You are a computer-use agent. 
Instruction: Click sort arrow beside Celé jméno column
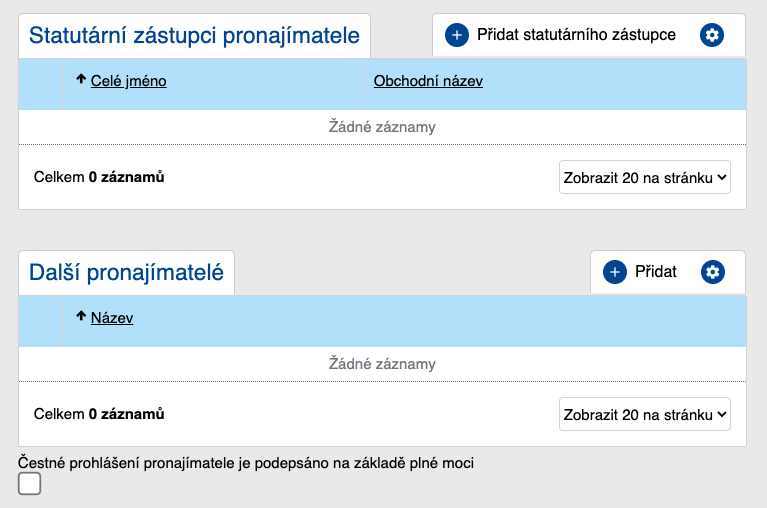pos(81,80)
